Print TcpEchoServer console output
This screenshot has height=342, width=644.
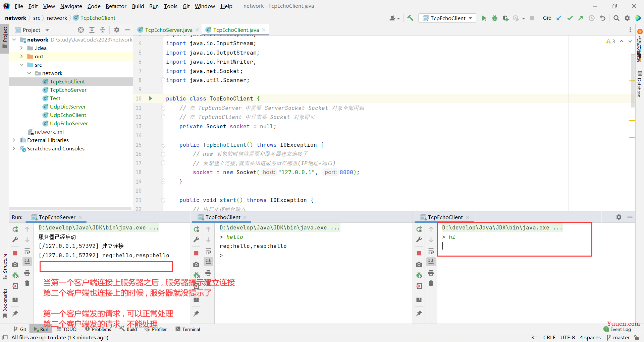tap(27, 273)
